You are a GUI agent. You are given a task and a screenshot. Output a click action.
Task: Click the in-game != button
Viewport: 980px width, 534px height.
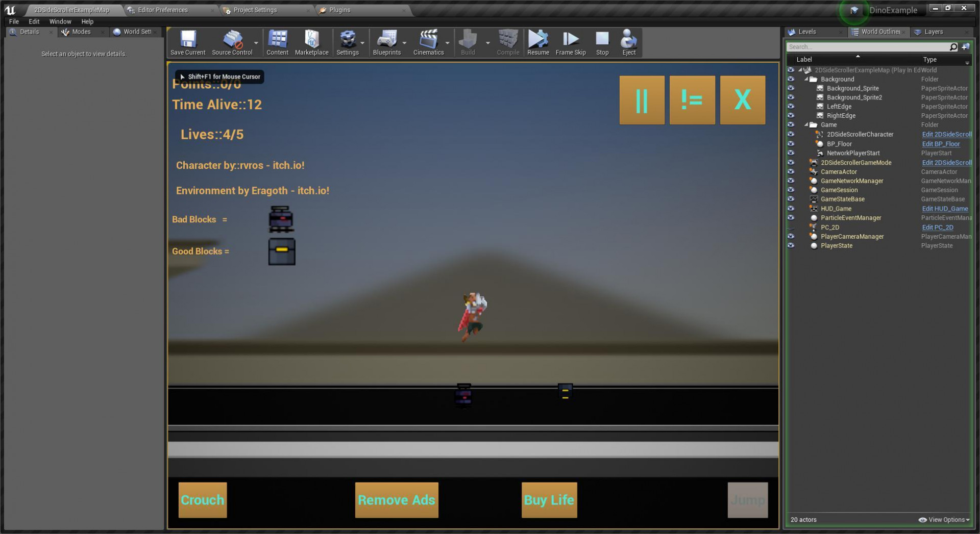coord(692,100)
